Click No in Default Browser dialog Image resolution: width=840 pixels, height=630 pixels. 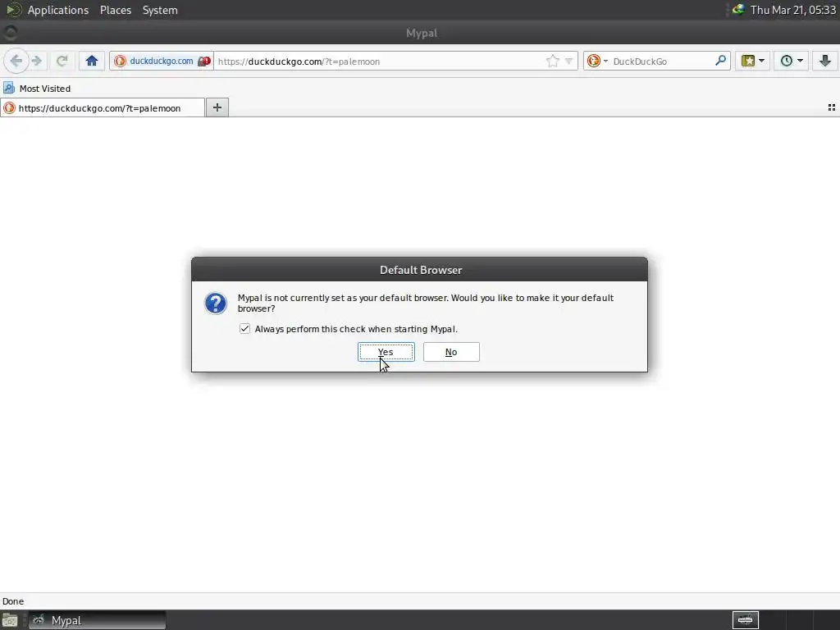click(451, 352)
